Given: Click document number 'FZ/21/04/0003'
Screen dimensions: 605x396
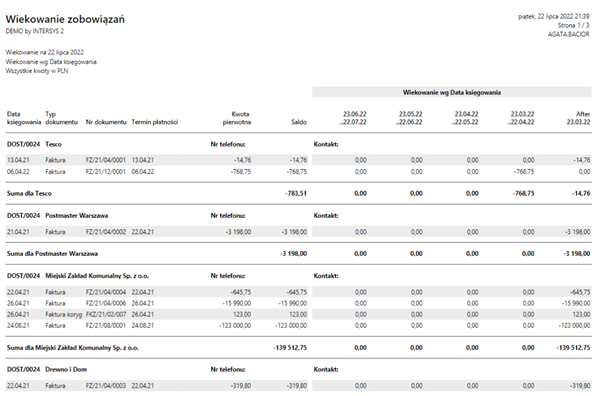Looking at the screenshot, I should 106,386.
